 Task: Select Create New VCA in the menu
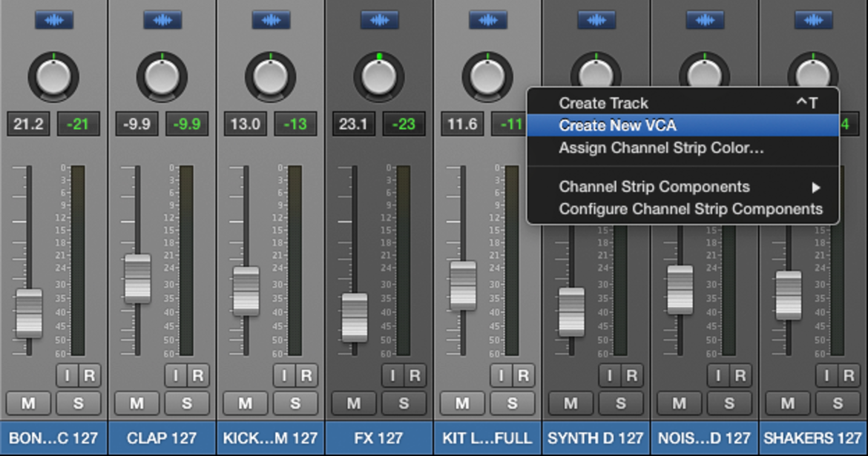[x=683, y=125]
